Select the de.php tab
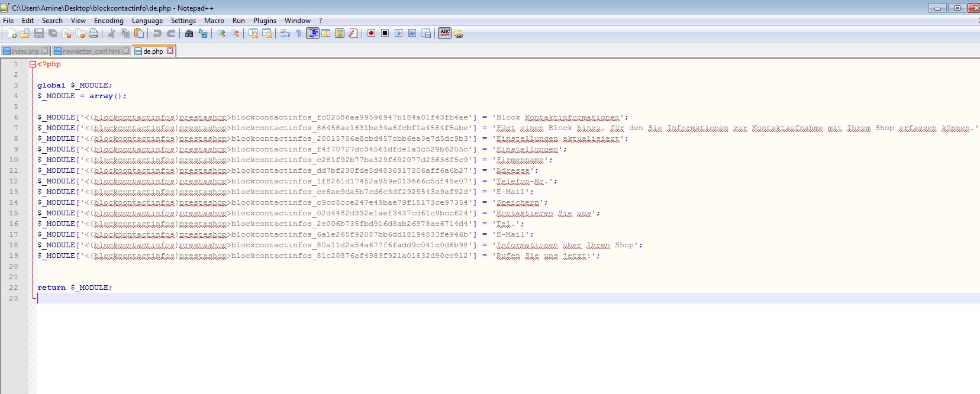This screenshot has width=980, height=394. (153, 51)
